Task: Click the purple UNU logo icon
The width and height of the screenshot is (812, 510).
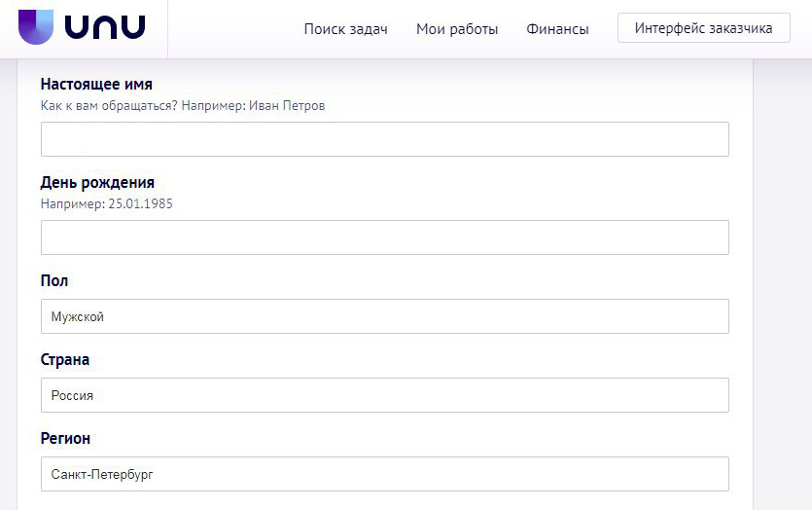Action: click(37, 27)
